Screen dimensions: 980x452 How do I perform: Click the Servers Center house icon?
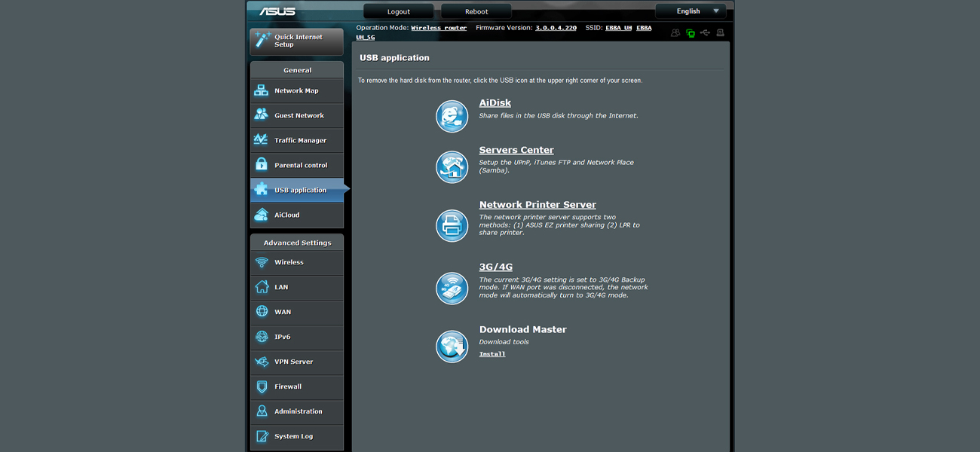452,166
